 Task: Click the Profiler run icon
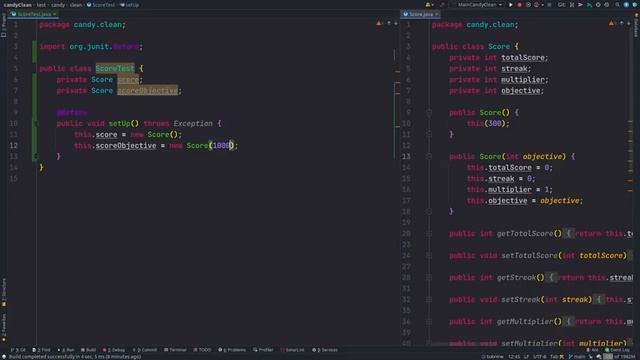click(536, 5)
